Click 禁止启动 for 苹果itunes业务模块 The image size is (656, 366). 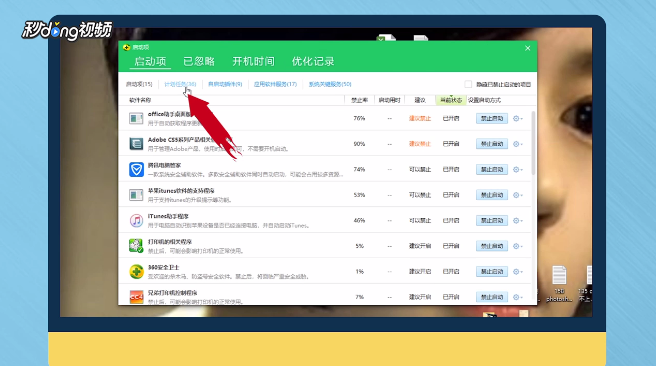pyautogui.click(x=492, y=195)
